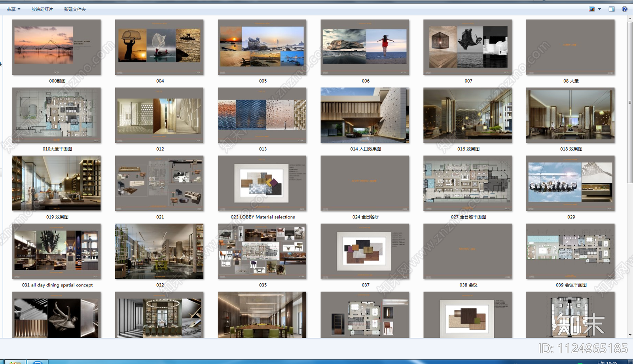Select the 029 sky dining thumbnail
This screenshot has height=364, width=633.
[570, 183]
